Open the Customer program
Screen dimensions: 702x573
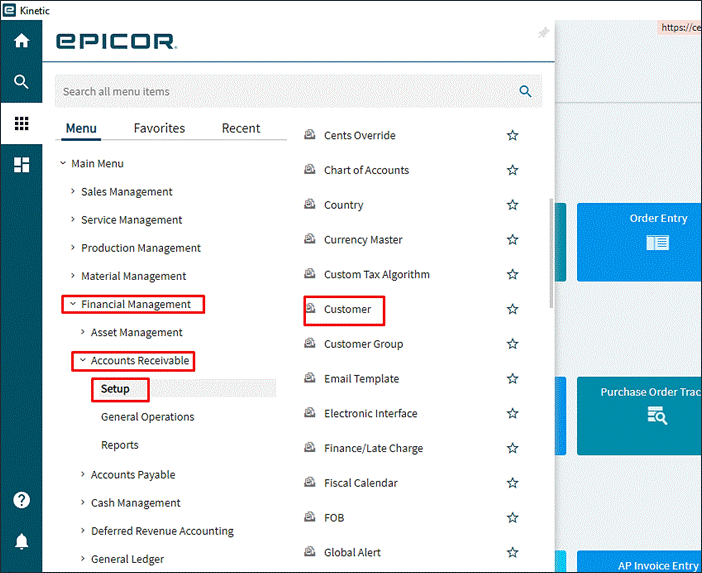(x=347, y=309)
